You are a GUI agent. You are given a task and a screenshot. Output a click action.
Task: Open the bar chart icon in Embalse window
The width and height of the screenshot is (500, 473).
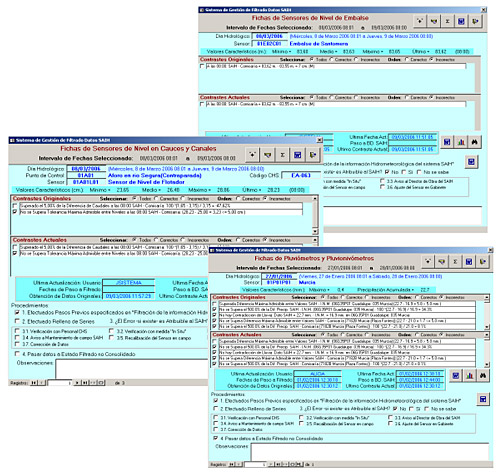click(x=461, y=142)
